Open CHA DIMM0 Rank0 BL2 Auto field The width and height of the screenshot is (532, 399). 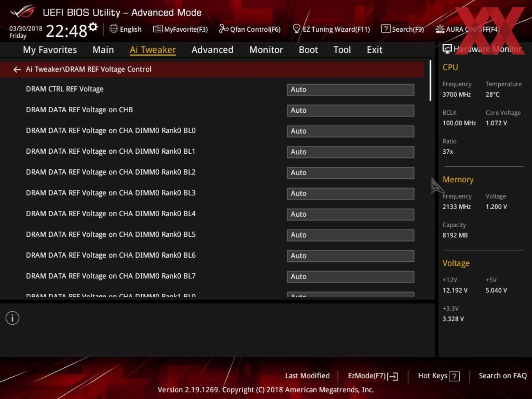[x=350, y=173]
